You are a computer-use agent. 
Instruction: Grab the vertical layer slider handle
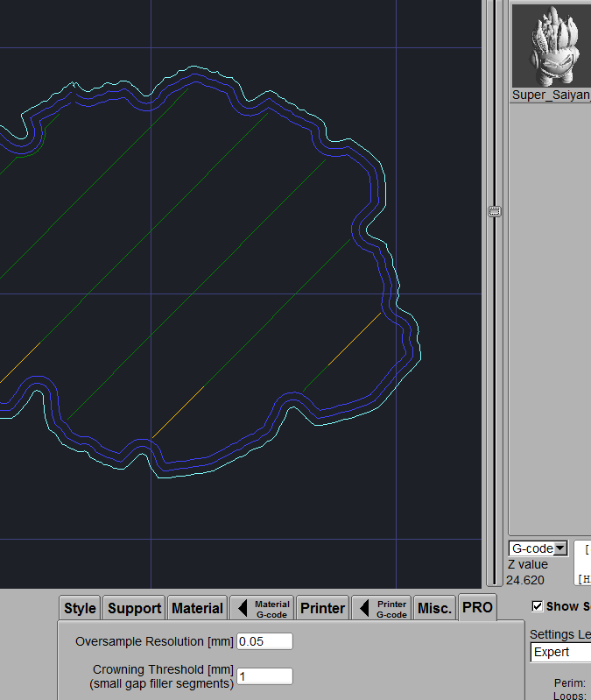click(494, 211)
